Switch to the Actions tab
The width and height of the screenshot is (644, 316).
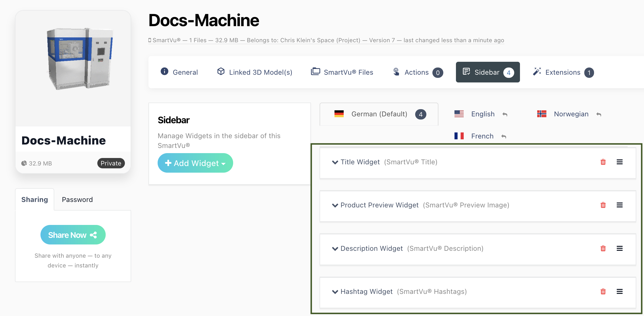coord(418,72)
